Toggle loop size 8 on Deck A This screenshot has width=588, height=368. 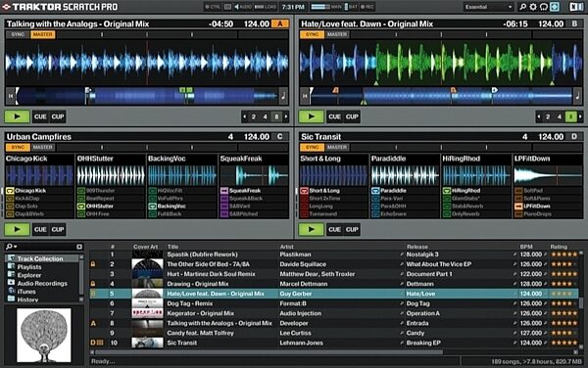[x=276, y=116]
